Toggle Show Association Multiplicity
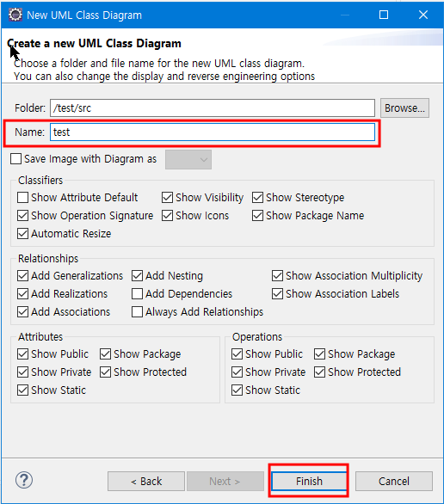Image resolution: width=444 pixels, height=504 pixels. pyautogui.click(x=277, y=276)
